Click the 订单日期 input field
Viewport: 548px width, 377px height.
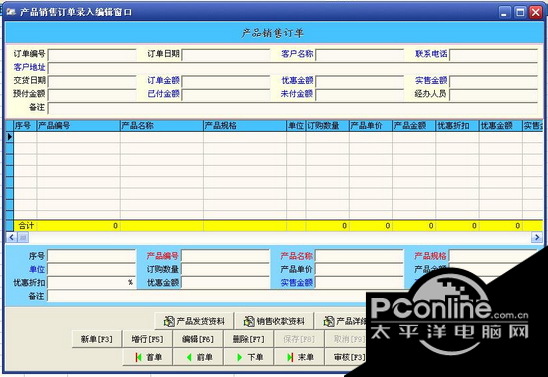pyautogui.click(x=226, y=55)
